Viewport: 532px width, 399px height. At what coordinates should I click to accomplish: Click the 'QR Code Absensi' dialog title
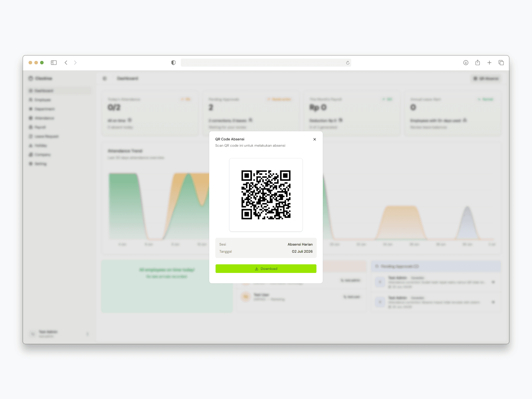(x=230, y=139)
